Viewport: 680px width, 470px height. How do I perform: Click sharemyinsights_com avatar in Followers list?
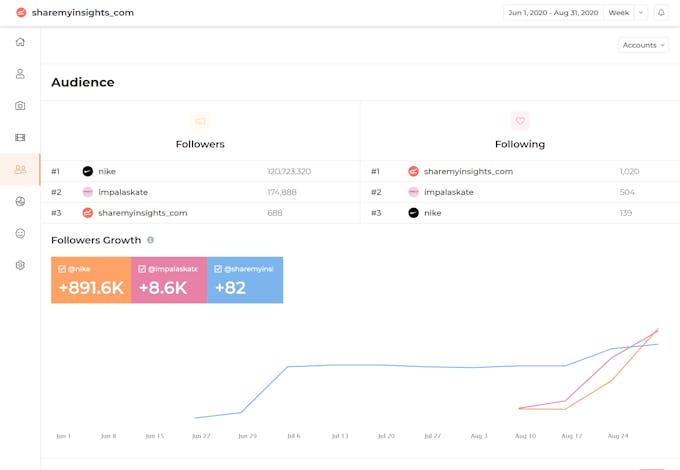[x=88, y=213]
